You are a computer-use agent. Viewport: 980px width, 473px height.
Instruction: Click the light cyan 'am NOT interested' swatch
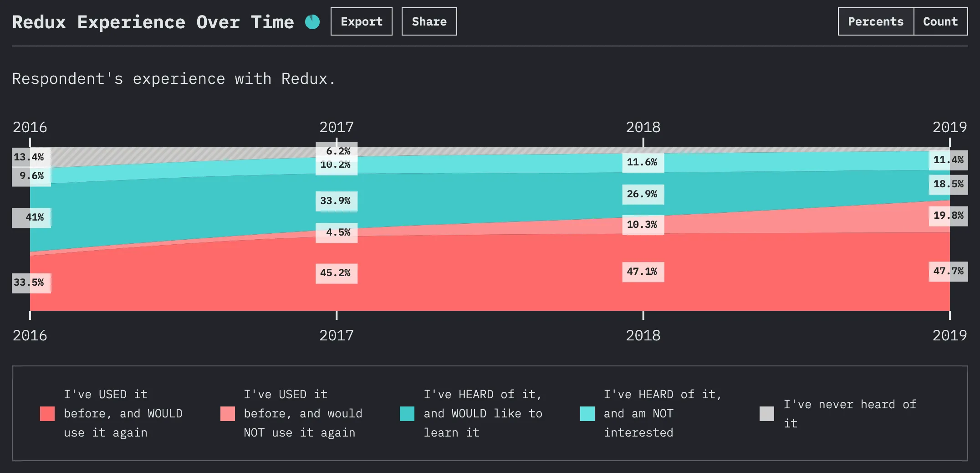coord(587,414)
